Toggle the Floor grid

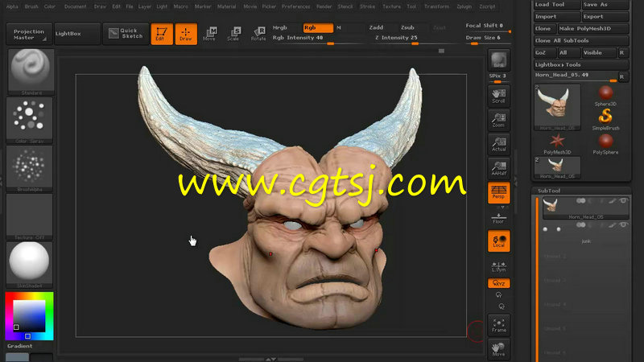point(499,218)
